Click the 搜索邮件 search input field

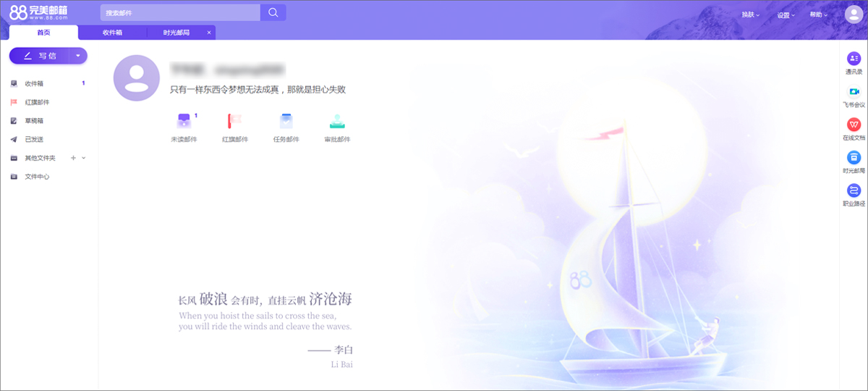point(179,13)
